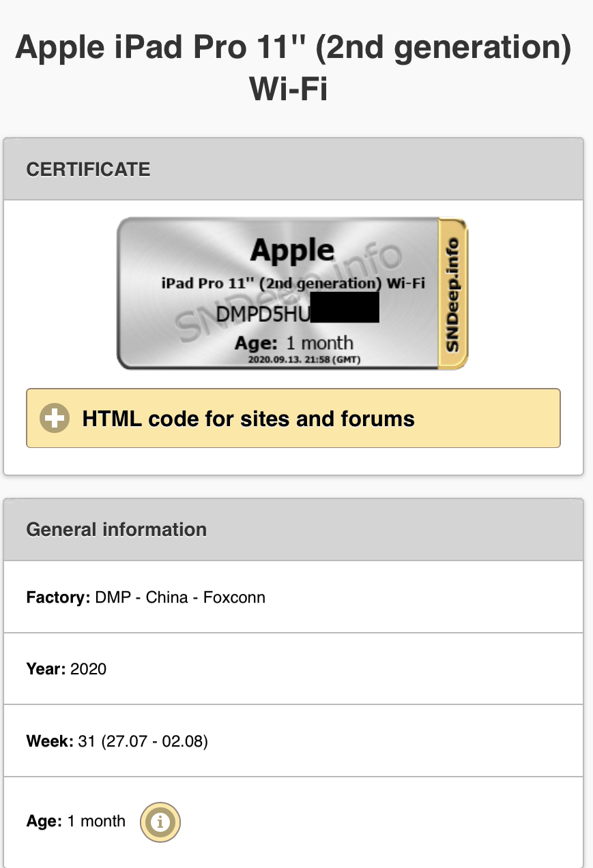Click the serial number DMPD5HU on the certificate

pos(263,313)
